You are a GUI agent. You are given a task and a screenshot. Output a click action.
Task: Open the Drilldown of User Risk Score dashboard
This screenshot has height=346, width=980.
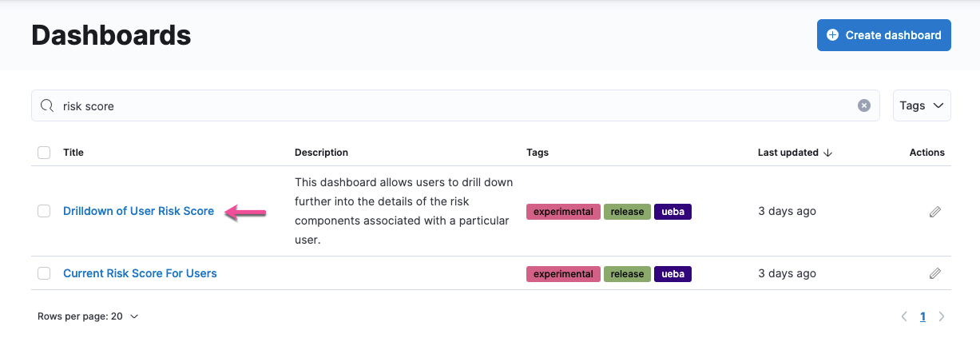coord(138,212)
